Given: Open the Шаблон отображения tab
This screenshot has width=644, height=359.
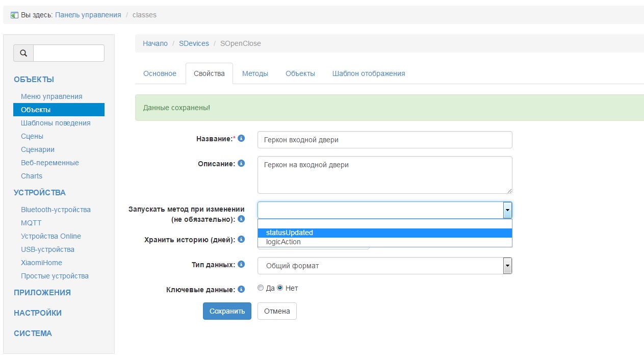Looking at the screenshot, I should tap(369, 73).
